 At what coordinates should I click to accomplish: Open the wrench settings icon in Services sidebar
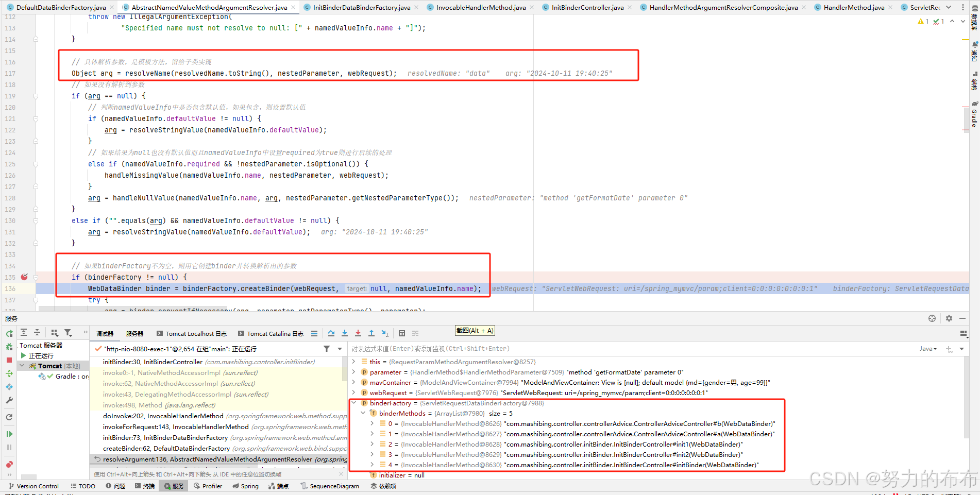coord(9,400)
